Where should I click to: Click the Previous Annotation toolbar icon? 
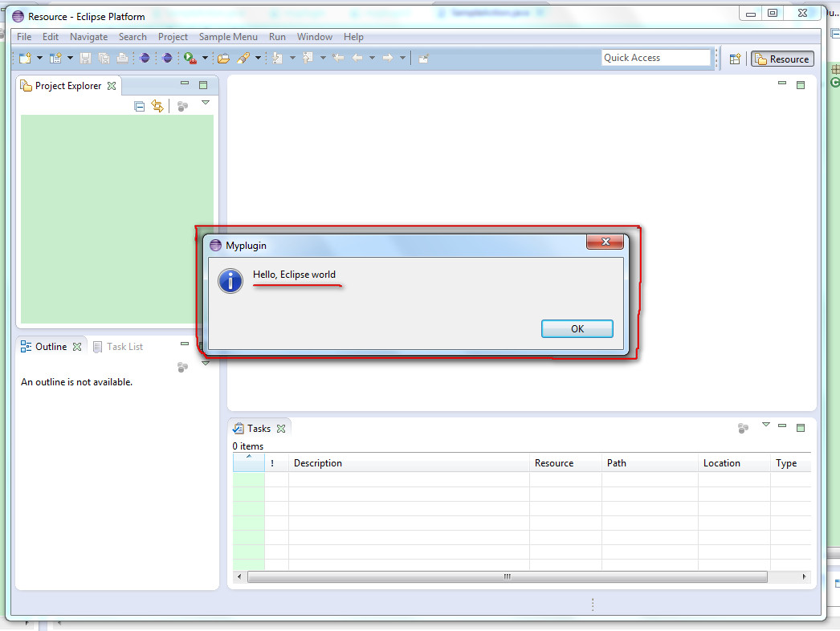coord(308,58)
